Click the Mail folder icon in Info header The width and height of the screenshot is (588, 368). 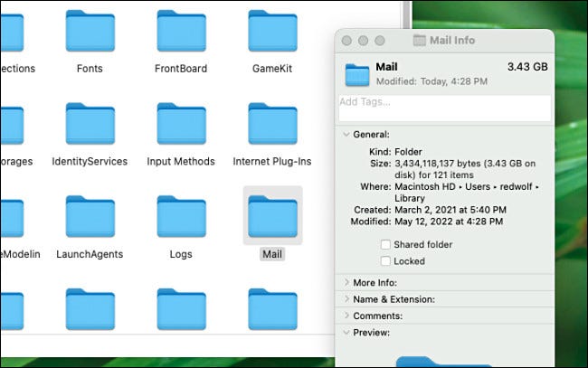pos(357,75)
